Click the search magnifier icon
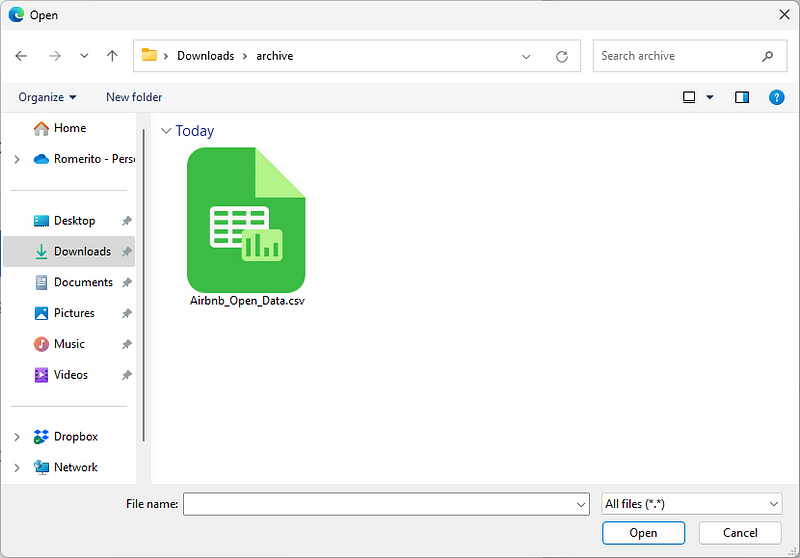This screenshot has height=558, width=800. (767, 56)
